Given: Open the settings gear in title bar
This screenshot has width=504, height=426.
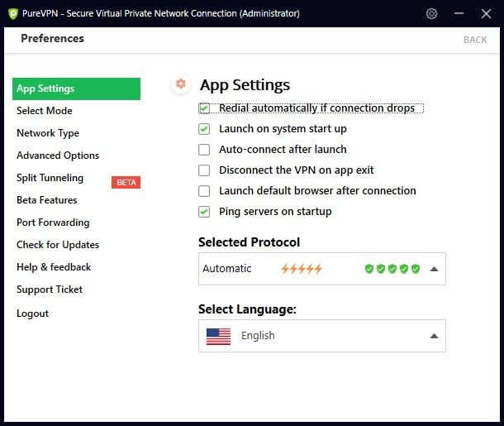Looking at the screenshot, I should pyautogui.click(x=431, y=13).
